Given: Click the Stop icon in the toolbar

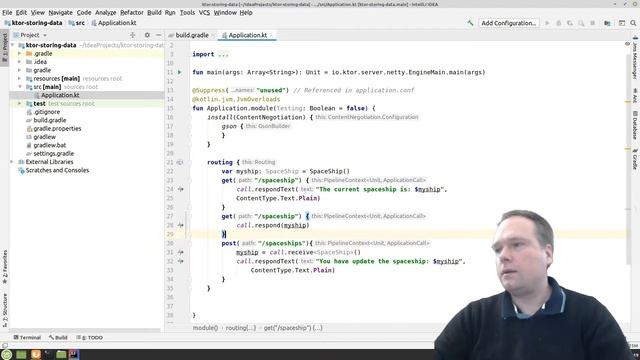Looking at the screenshot, I should (x=593, y=23).
